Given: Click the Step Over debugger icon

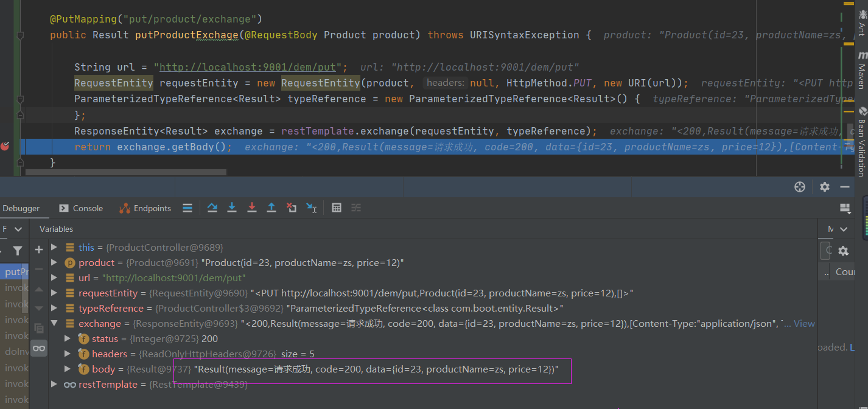Looking at the screenshot, I should (212, 208).
